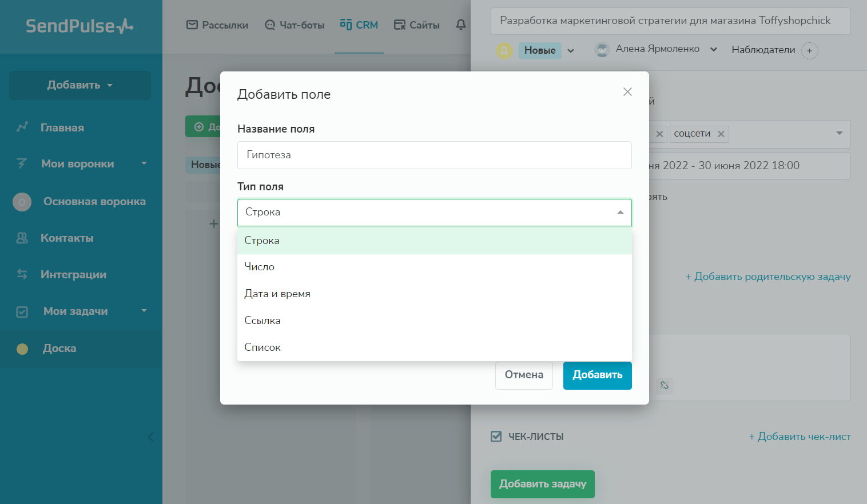The image size is (867, 504).
Task: Choose Дата и время option
Action: click(x=277, y=294)
